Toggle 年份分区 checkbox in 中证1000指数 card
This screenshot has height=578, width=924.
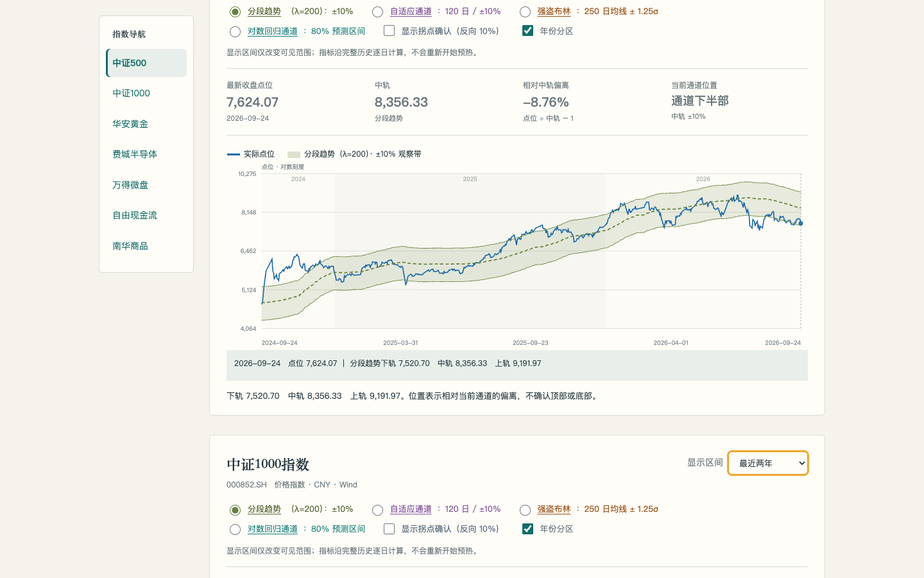pos(527,529)
